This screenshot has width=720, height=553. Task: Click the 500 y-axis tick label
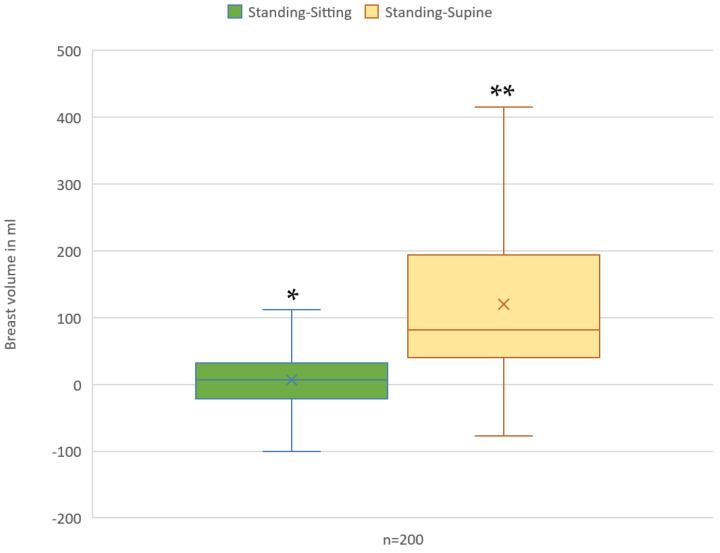point(69,51)
